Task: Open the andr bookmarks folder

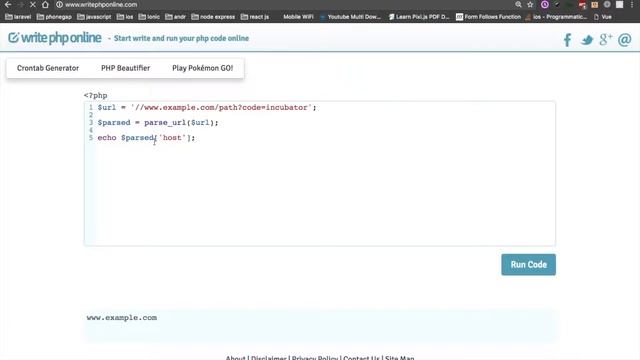Action: pos(176,17)
